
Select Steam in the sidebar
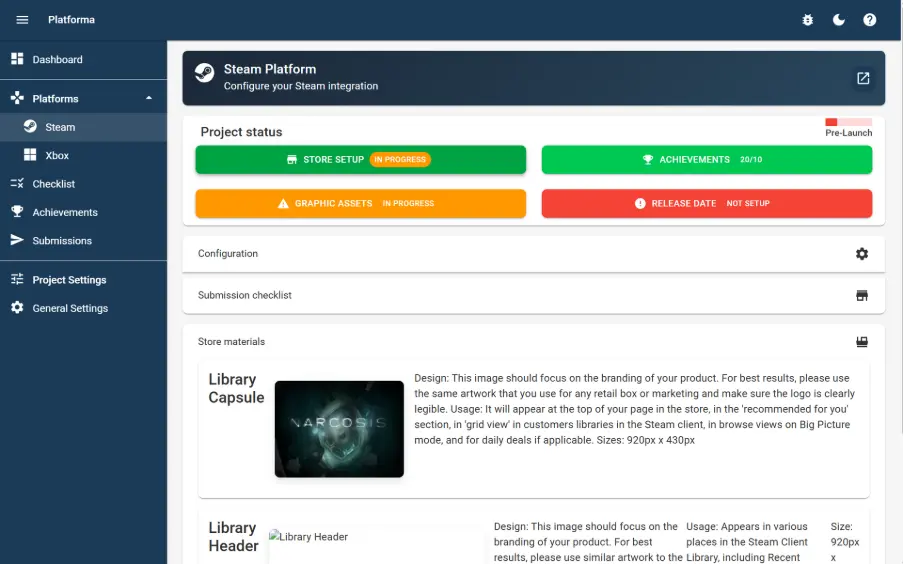(x=60, y=127)
